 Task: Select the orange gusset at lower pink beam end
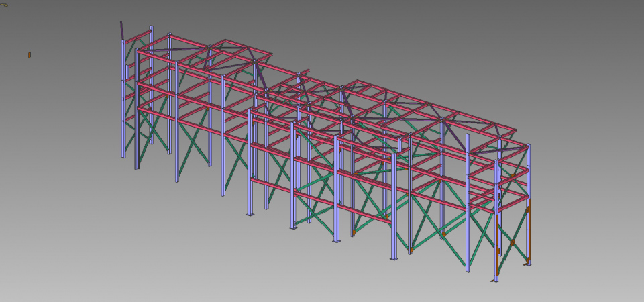coord(387,216)
